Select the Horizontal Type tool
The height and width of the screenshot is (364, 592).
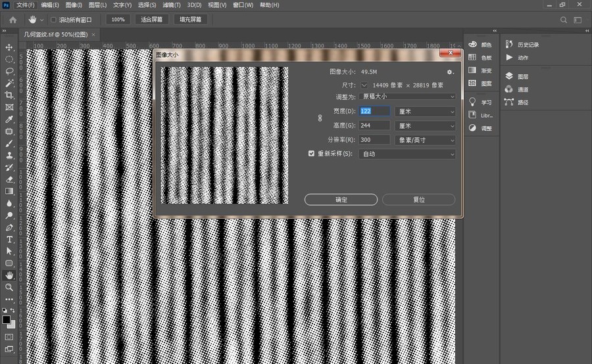pos(9,240)
